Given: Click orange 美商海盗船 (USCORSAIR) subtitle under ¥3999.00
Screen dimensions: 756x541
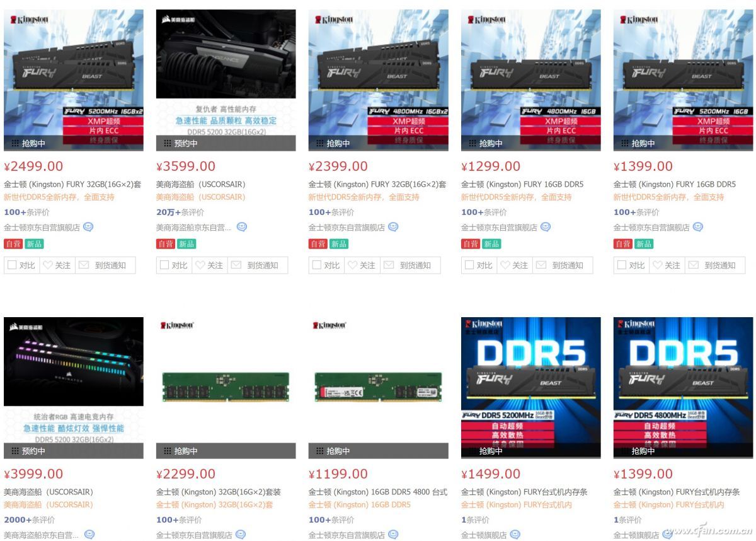Looking at the screenshot, I should (x=49, y=504).
